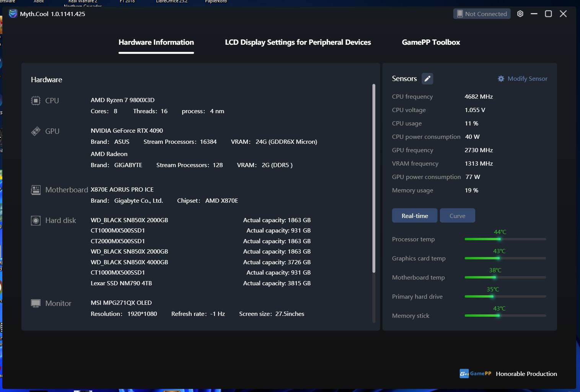Image resolution: width=580 pixels, height=392 pixels.
Task: Click the Not Connected device status button
Action: pos(482,14)
